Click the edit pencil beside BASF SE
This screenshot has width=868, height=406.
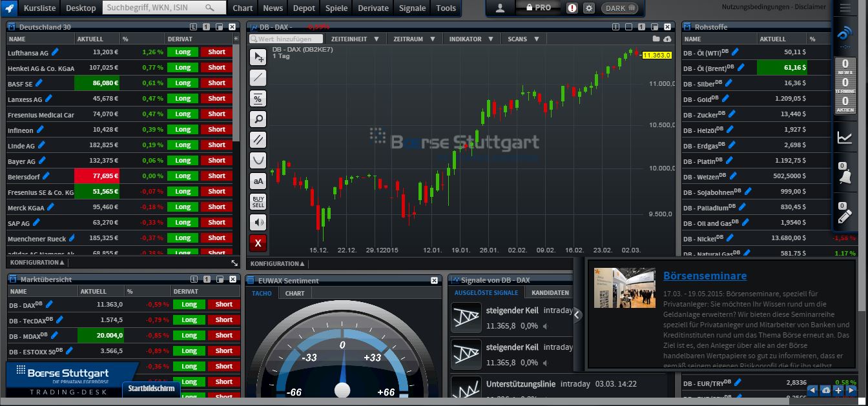[39, 83]
